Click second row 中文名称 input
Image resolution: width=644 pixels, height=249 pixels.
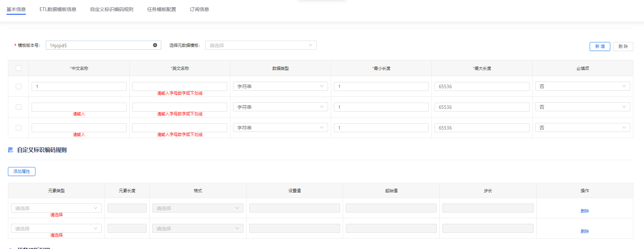[x=79, y=107]
